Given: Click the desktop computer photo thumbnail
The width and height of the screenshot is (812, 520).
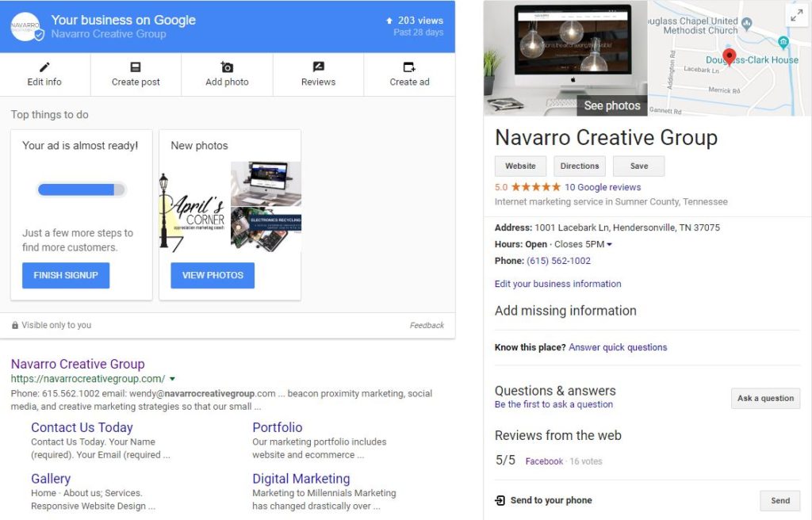Looking at the screenshot, I should click(266, 183).
